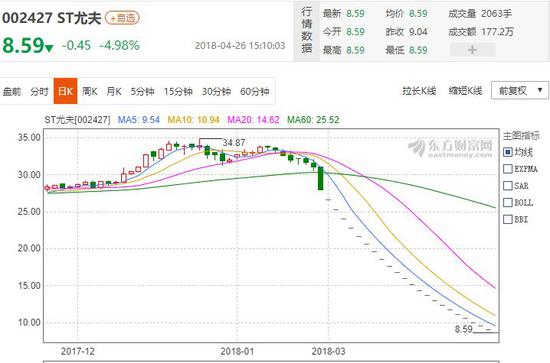Open the 周K chart tab
The width and height of the screenshot is (550, 363).
point(89,92)
